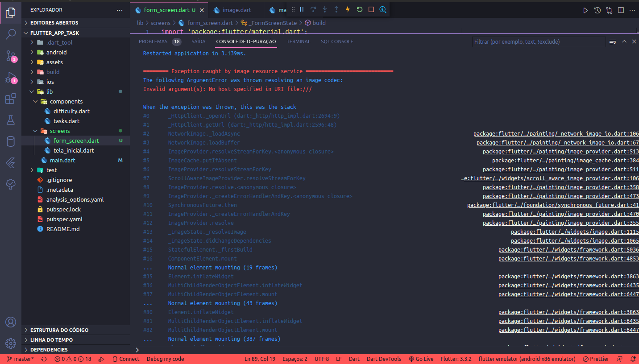Click Dart DevTools in status bar
The height and width of the screenshot is (364, 639).
coord(384,359)
